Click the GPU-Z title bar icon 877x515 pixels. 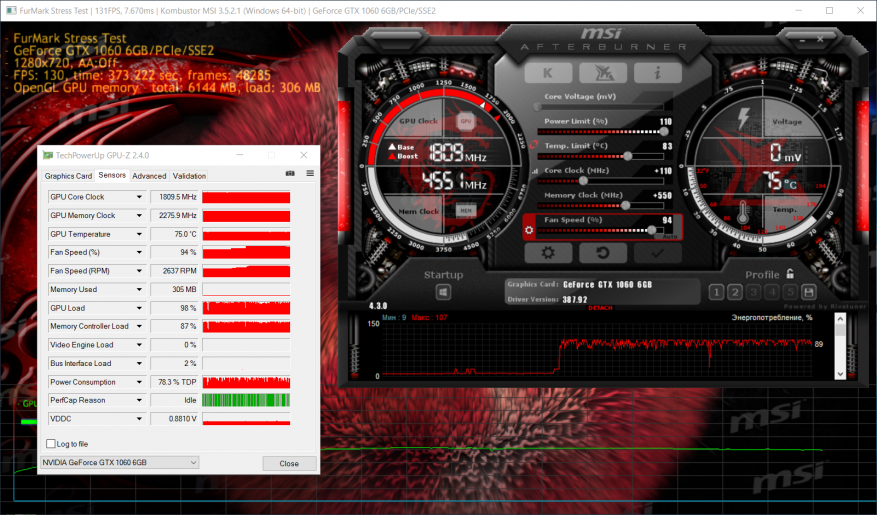48,155
